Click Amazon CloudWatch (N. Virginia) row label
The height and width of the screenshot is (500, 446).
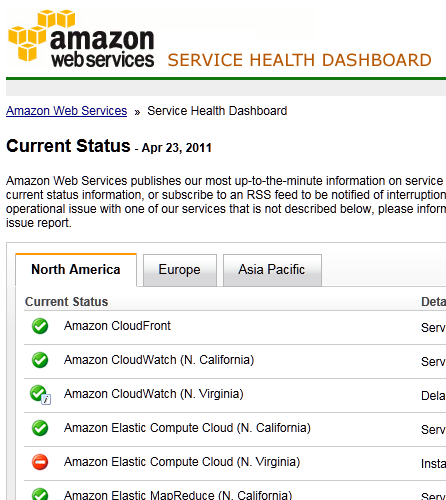[154, 394]
